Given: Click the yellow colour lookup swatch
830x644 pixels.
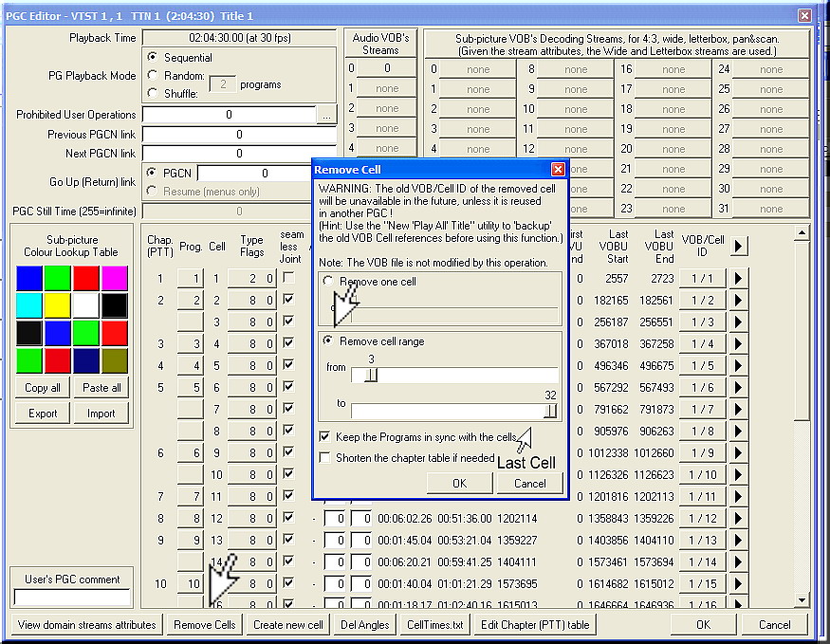Looking at the screenshot, I should (x=58, y=305).
